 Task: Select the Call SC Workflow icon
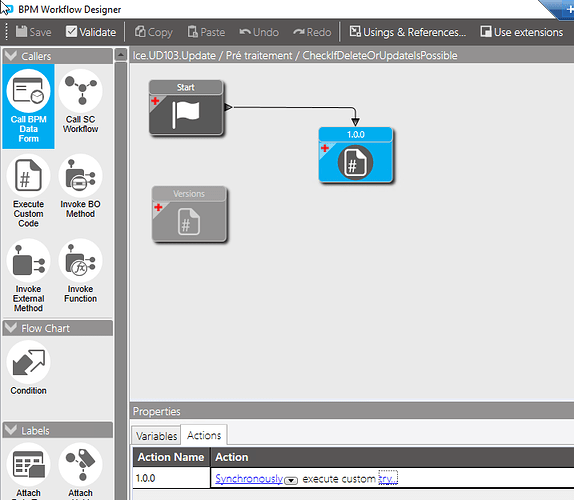click(81, 92)
